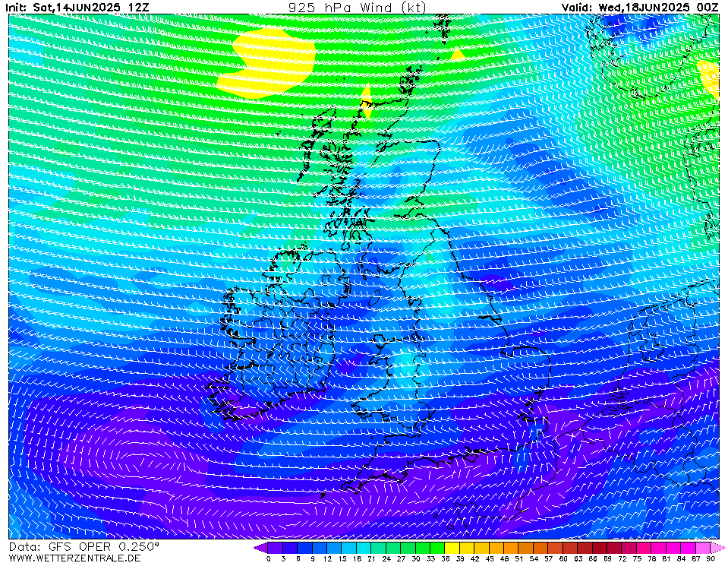Open the WWW.WETTERZENTRALE.DE link text

74,558
